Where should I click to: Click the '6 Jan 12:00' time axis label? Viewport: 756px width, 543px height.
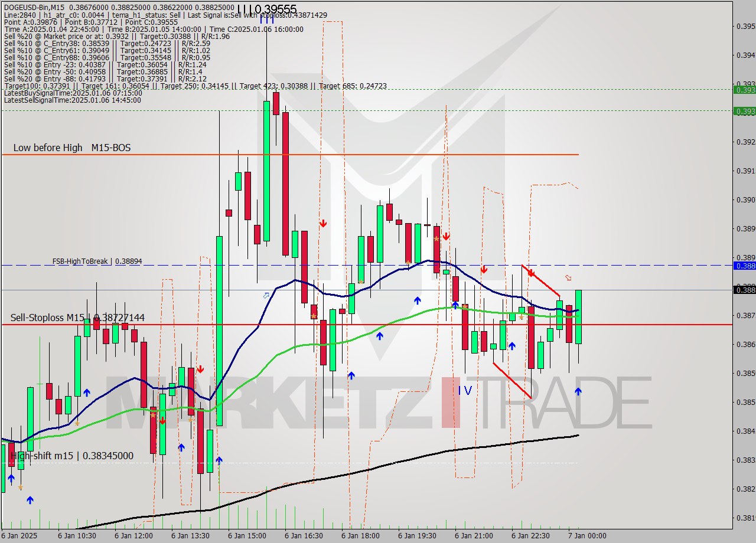tap(133, 536)
